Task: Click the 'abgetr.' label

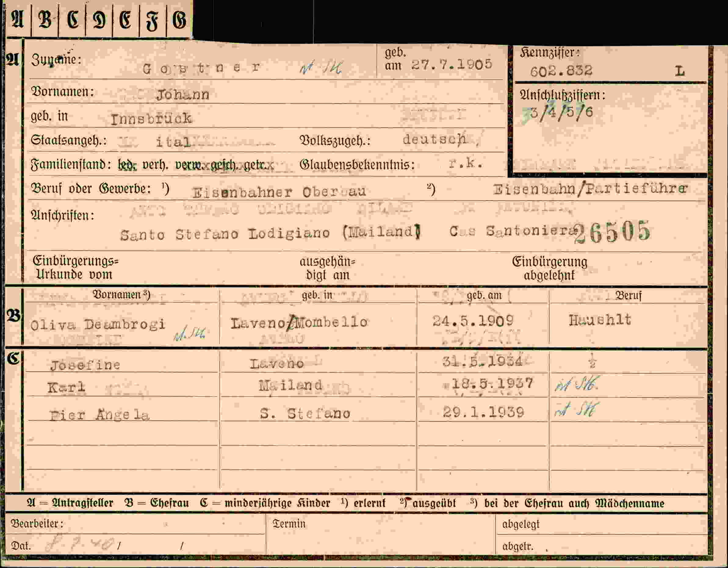Action: pos(518,546)
